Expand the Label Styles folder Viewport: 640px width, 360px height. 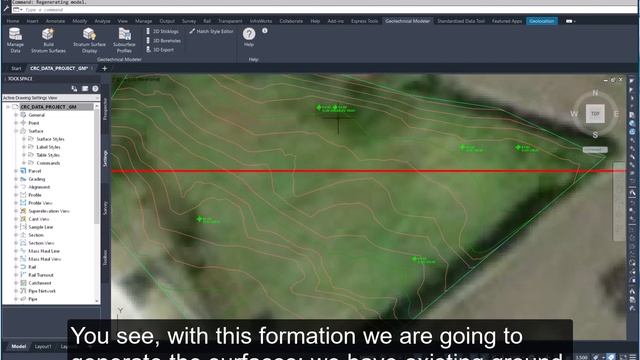pos(24,147)
